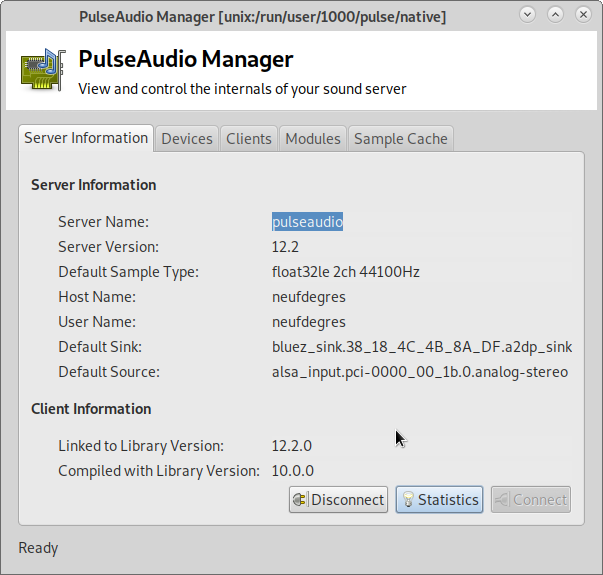Switch to the Devices tab
Screen dimensions: 603x575
pos(187,139)
